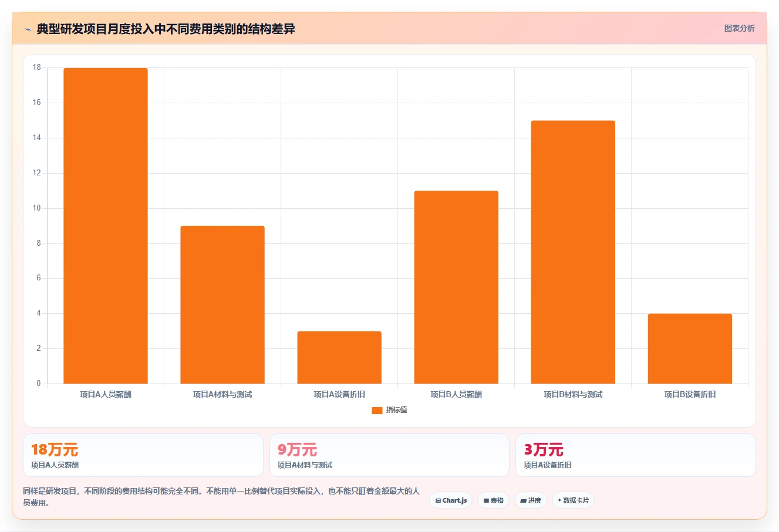Click the 项目B设备折旧 bar
Screen dimensions: 779x532
690,349
